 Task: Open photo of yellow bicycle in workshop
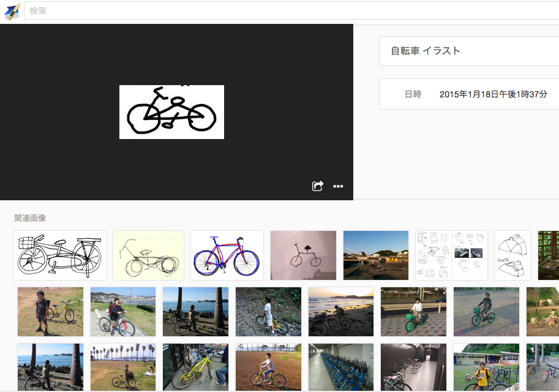click(195, 367)
